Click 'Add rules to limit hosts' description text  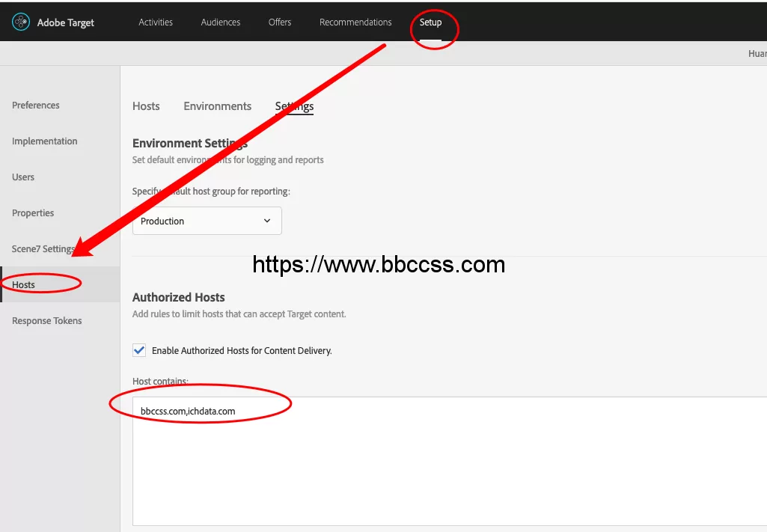click(x=239, y=314)
